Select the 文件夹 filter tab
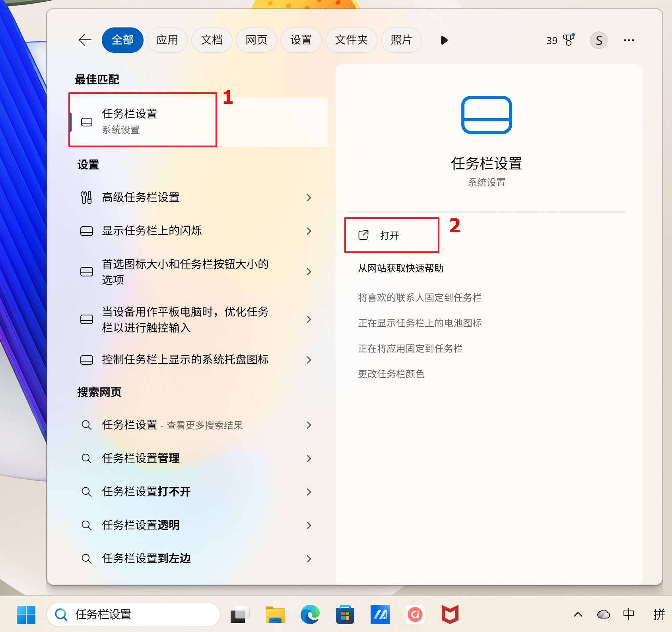The height and width of the screenshot is (632, 672). click(351, 40)
